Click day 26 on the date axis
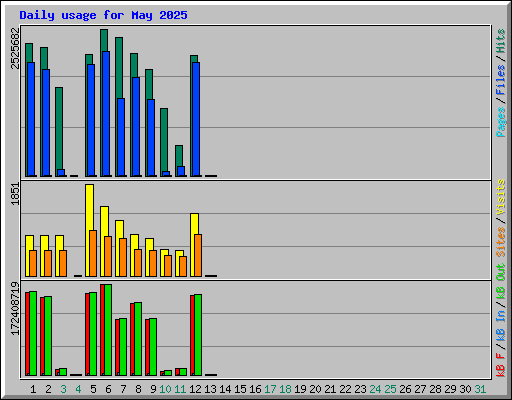The height and width of the screenshot is (400, 512). coord(405,389)
